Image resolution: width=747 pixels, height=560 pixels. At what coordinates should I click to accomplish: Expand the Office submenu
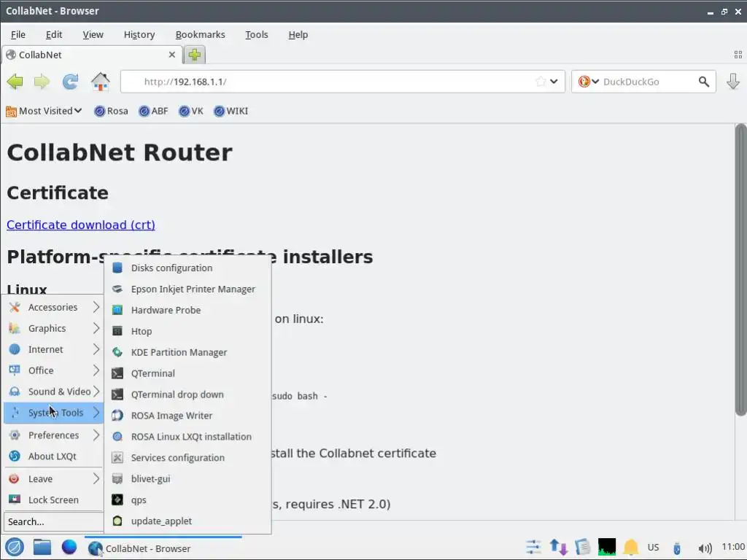pos(53,370)
